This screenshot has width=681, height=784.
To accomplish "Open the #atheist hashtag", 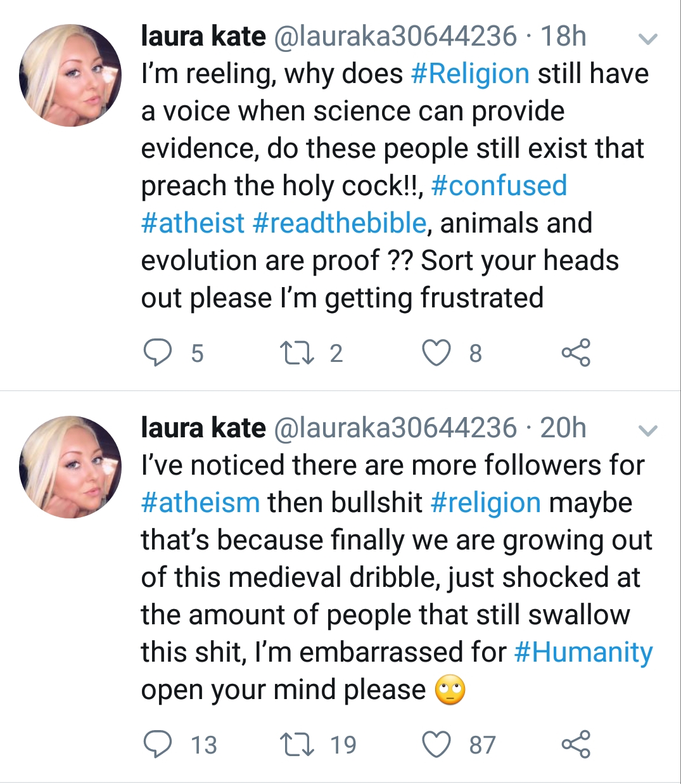I will tap(193, 223).
